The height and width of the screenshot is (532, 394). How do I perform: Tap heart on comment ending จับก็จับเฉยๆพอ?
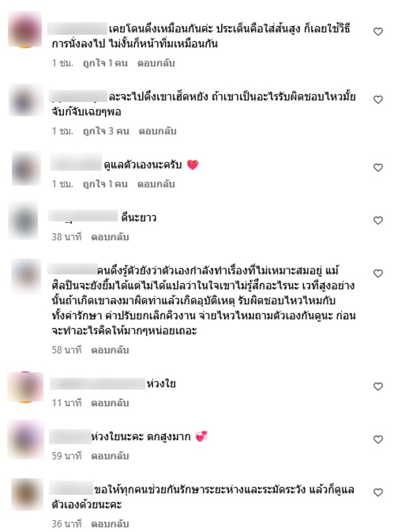click(378, 100)
